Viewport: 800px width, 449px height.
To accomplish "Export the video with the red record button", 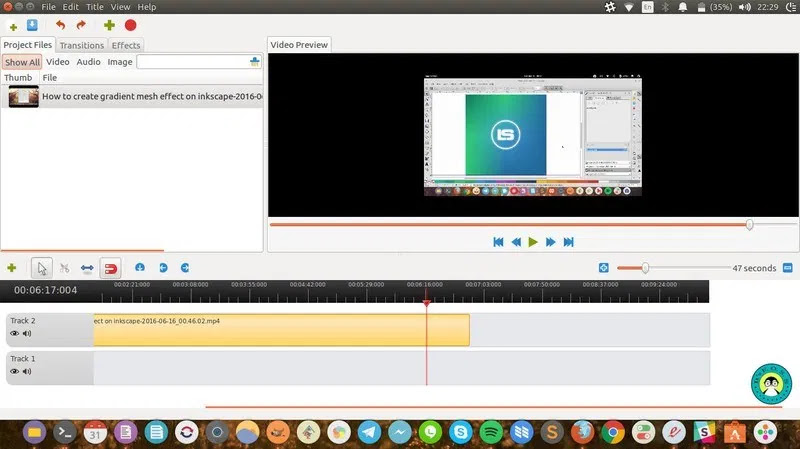I will click(x=131, y=25).
